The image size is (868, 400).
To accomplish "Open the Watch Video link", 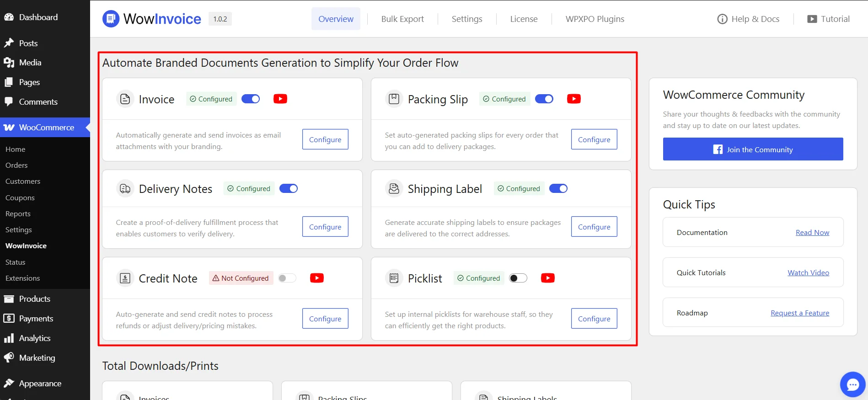I will pyautogui.click(x=808, y=272).
